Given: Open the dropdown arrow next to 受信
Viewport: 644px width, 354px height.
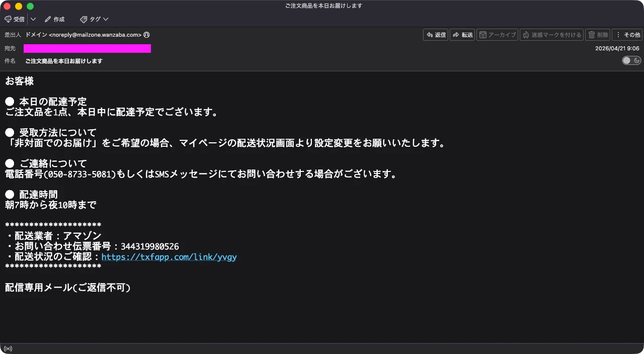Looking at the screenshot, I should click(x=33, y=19).
